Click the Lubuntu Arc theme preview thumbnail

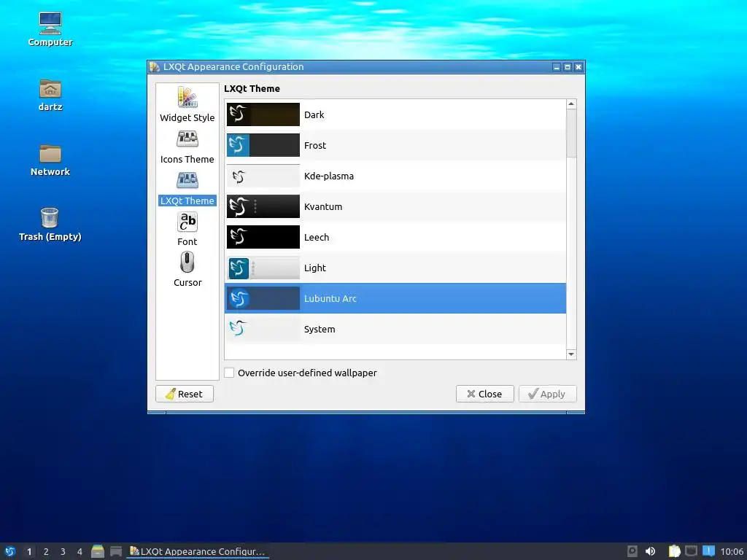coord(263,298)
